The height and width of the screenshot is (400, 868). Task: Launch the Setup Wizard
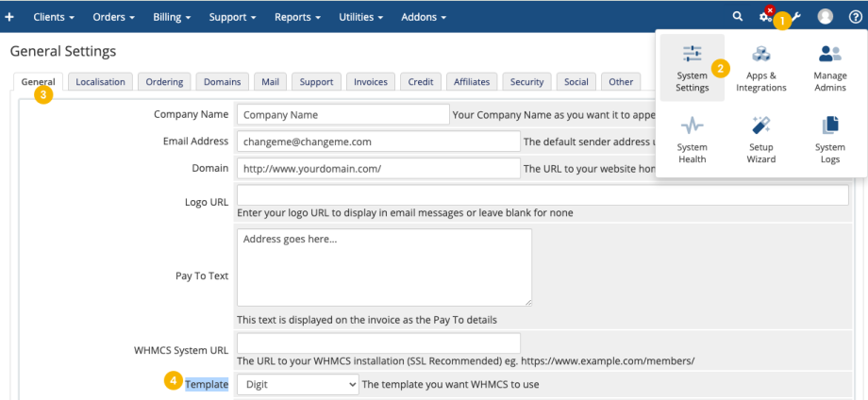pyautogui.click(x=761, y=140)
